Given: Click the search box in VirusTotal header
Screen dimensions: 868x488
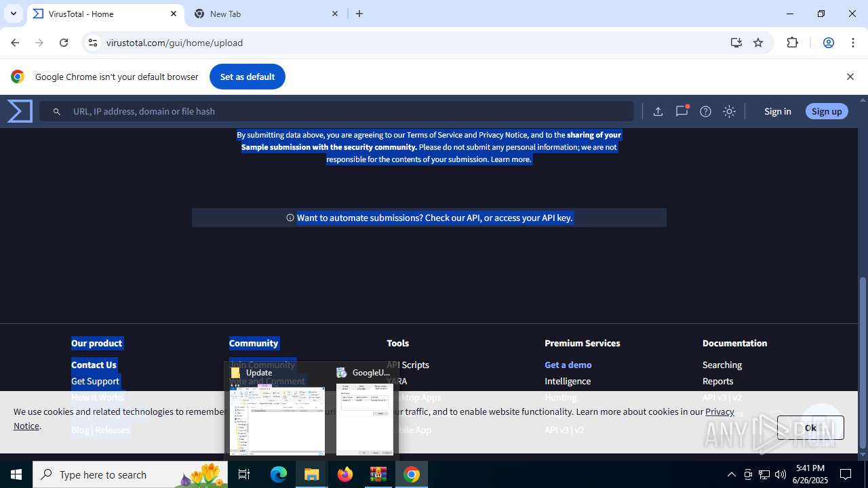Looking at the screenshot, I should point(336,111).
